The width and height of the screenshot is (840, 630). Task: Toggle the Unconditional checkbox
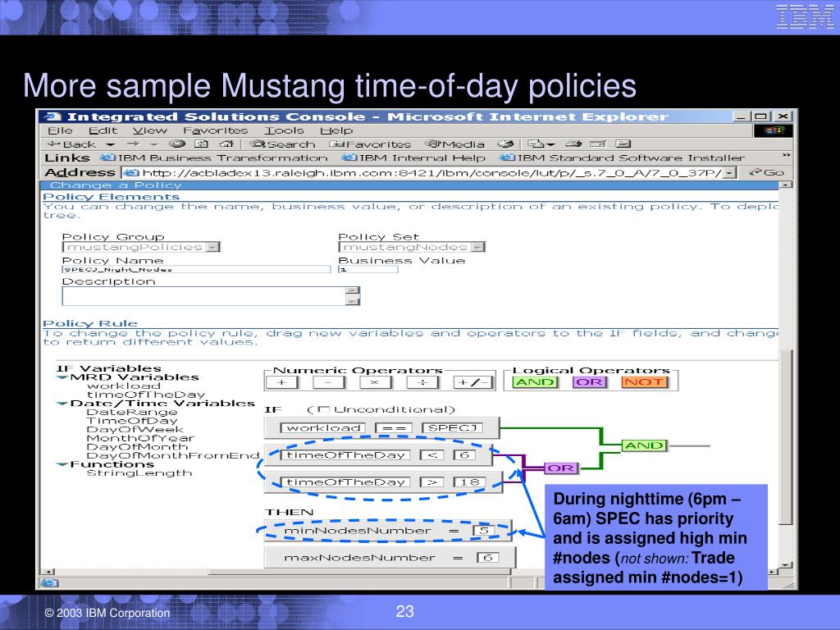[x=323, y=410]
